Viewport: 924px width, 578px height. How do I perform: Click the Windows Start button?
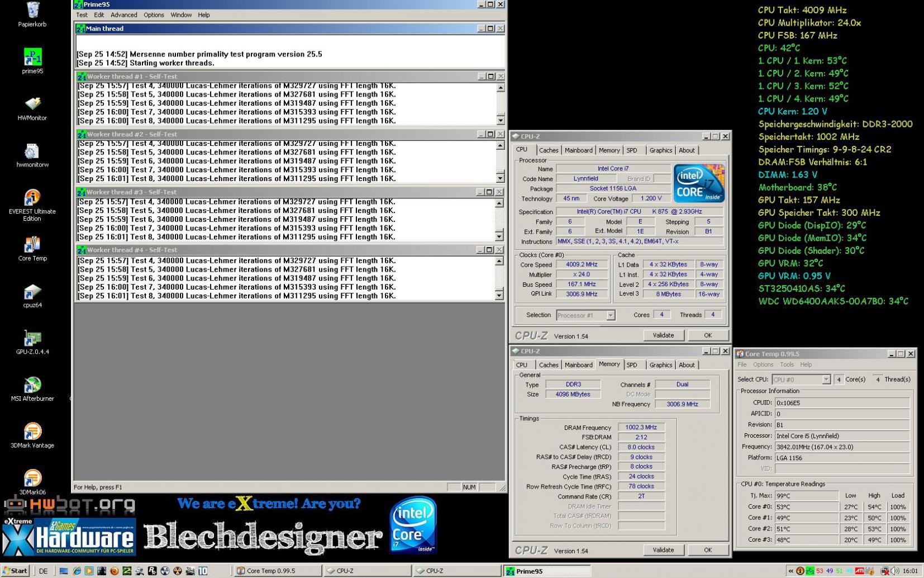pos(16,571)
